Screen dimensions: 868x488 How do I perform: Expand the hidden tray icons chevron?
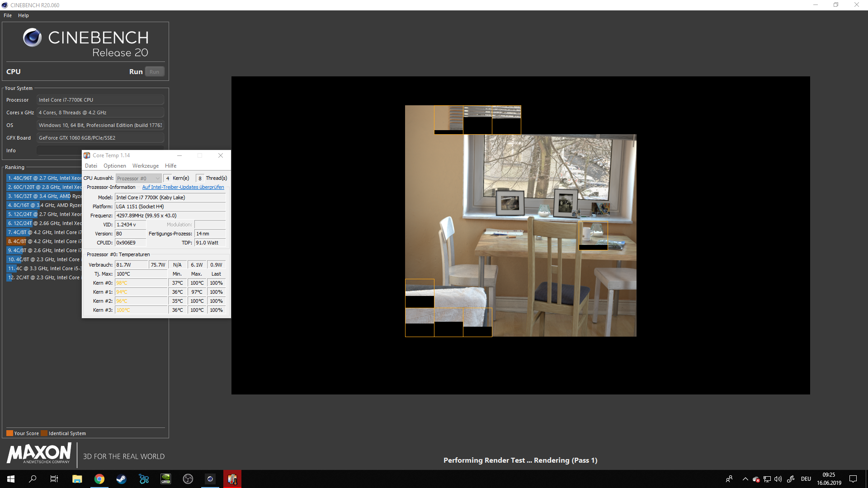(745, 479)
